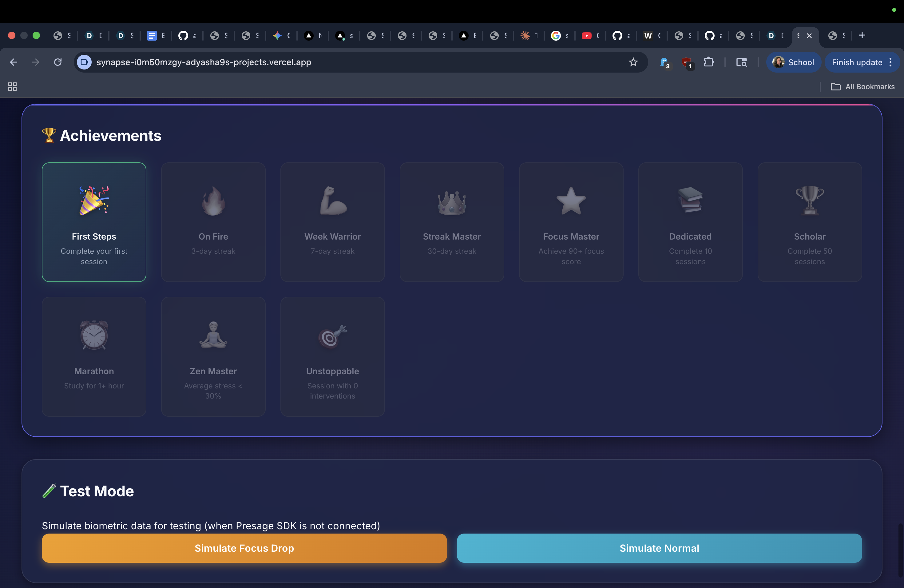Click the Zen Master meditation icon
The width and height of the screenshot is (904, 588).
click(213, 335)
